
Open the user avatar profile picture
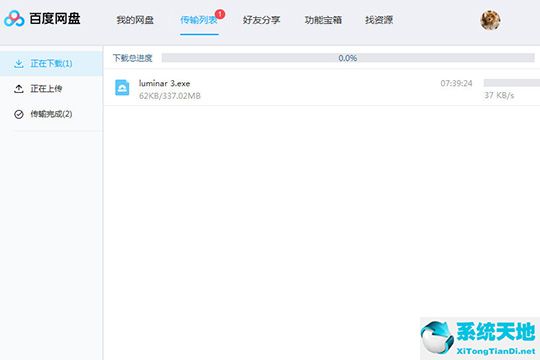tap(490, 20)
